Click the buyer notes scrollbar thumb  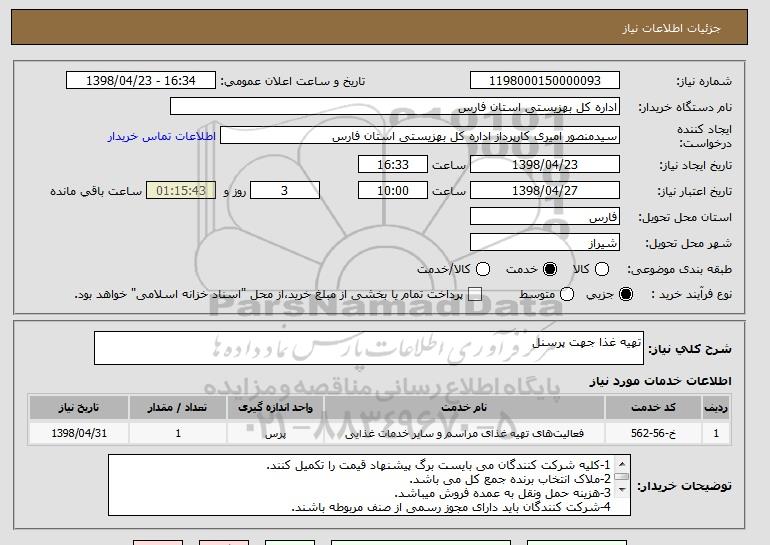(622, 477)
